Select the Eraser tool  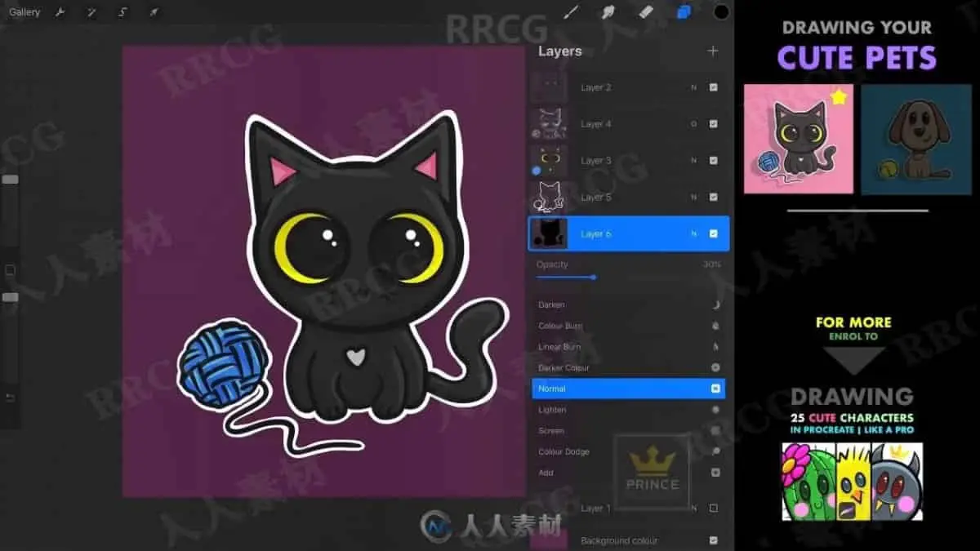[646, 11]
